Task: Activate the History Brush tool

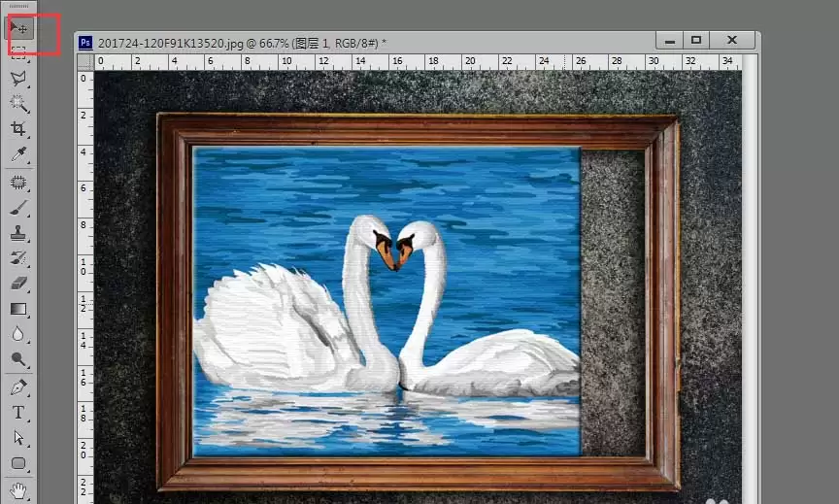Action: (x=18, y=258)
